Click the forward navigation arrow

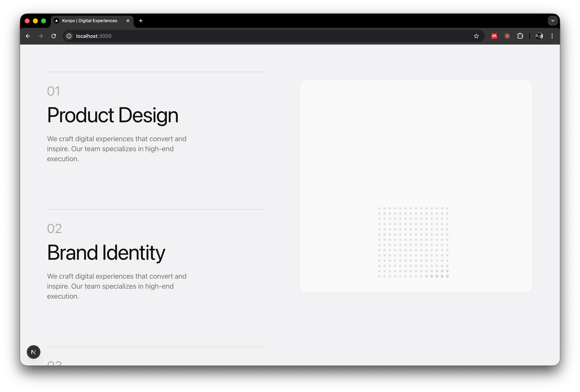(x=41, y=36)
